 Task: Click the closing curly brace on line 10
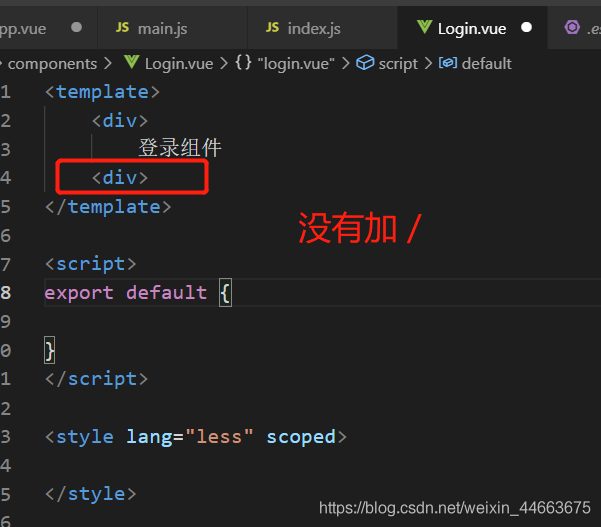[50, 350]
